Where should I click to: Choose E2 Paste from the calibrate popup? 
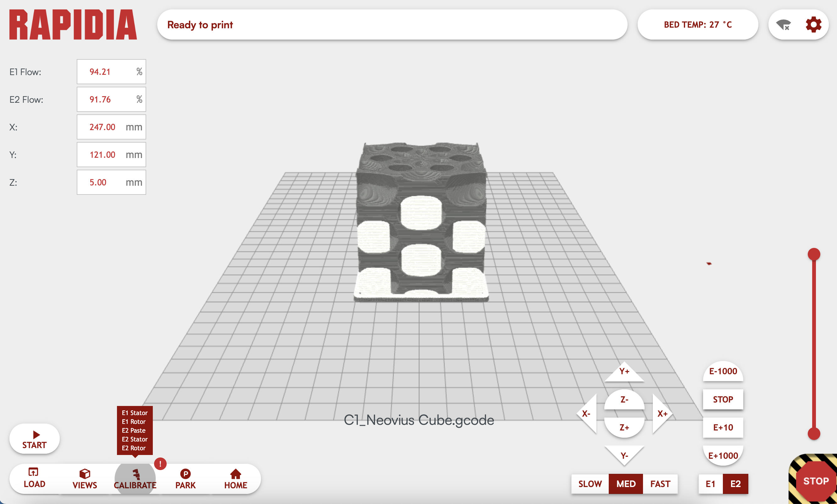[134, 430]
